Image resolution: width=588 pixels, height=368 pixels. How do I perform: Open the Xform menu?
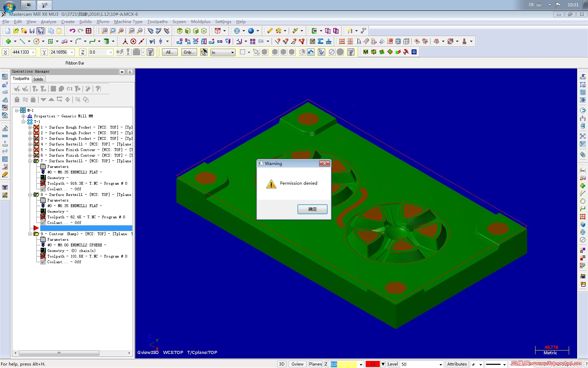[103, 22]
